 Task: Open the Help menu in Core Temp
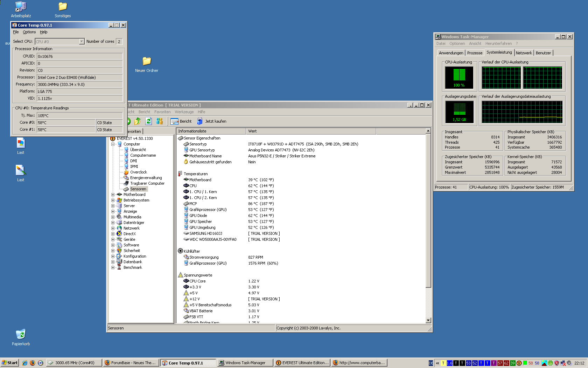43,32
